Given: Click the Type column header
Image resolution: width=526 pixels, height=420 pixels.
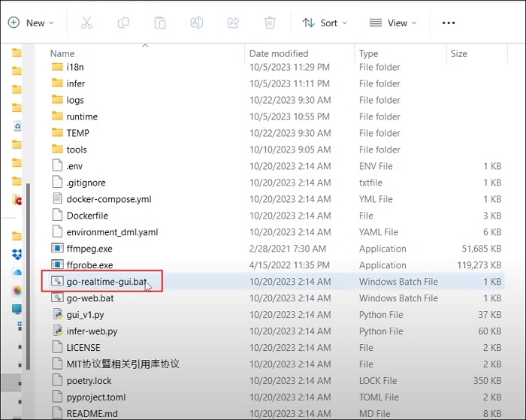Looking at the screenshot, I should 368,53.
